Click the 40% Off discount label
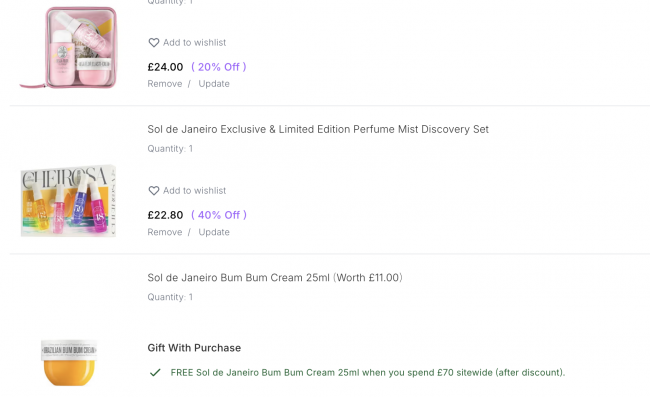The width and height of the screenshot is (650, 397). click(219, 215)
